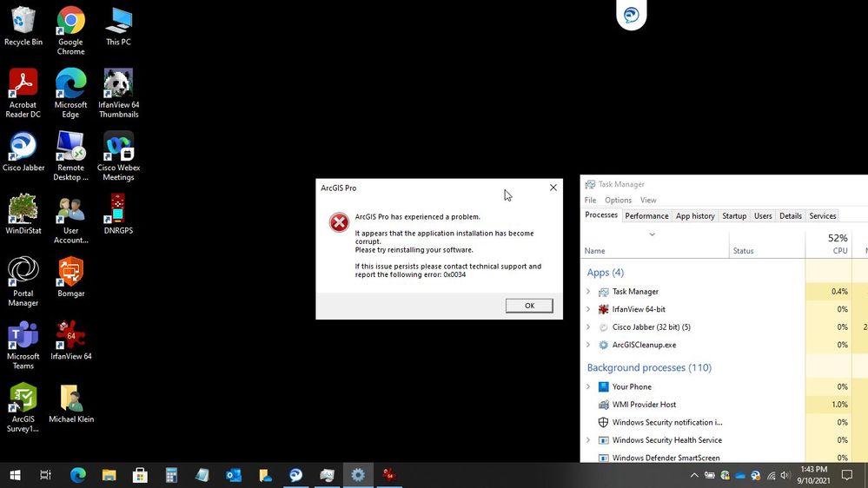Open ArcGIS Survey123 desktop shortcut
The image size is (868, 488).
point(23,408)
